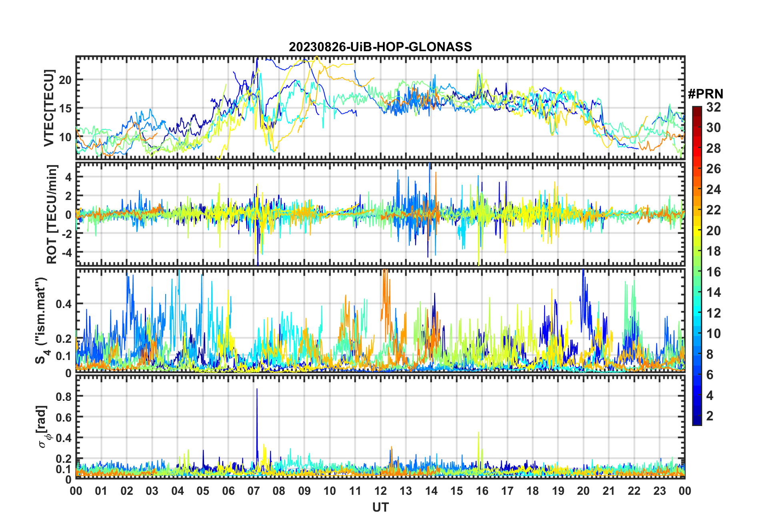Image resolution: width=761 pixels, height=532 pixels.
Task: Click the 6 tick on the PRN colorbar
Action: pos(710,375)
